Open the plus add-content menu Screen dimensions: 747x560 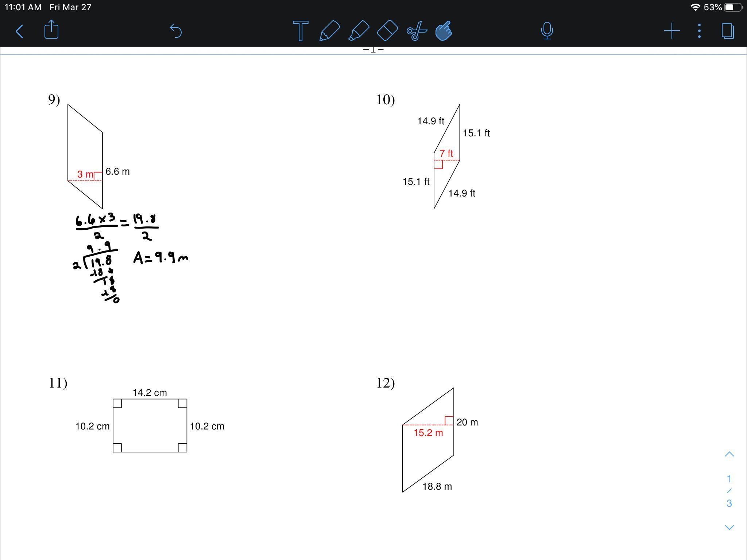click(x=671, y=31)
